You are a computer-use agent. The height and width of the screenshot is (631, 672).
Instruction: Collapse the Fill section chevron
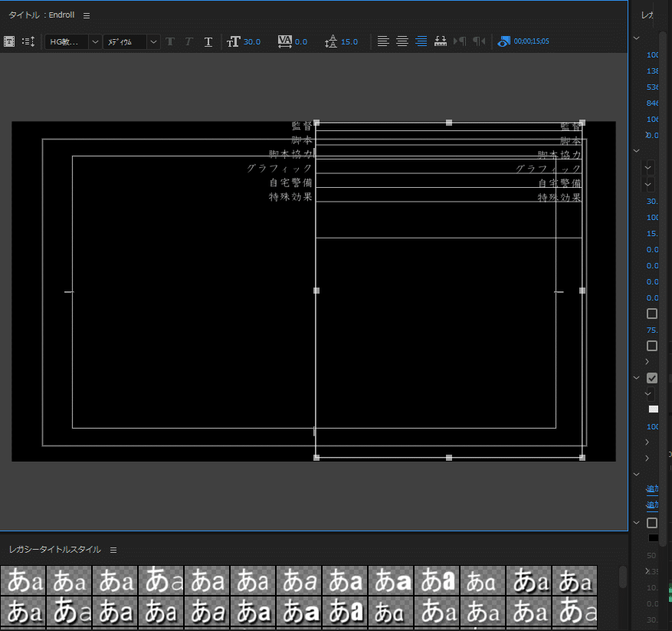click(636, 378)
